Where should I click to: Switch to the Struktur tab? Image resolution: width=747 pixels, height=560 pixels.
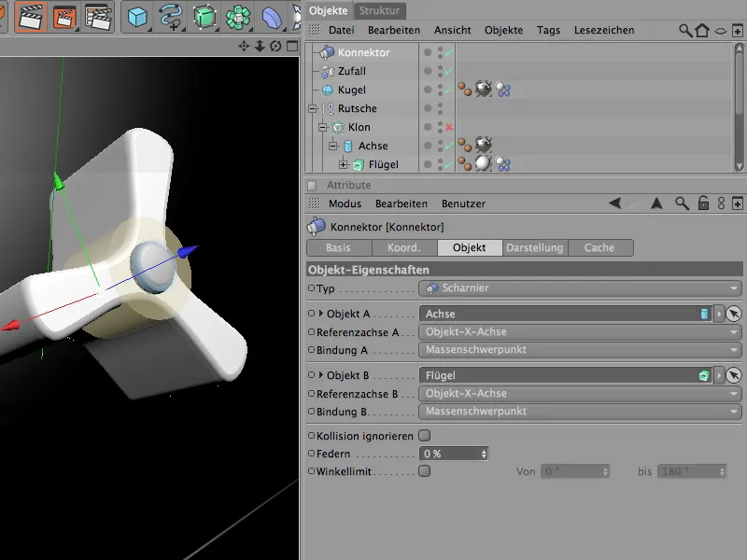379,10
